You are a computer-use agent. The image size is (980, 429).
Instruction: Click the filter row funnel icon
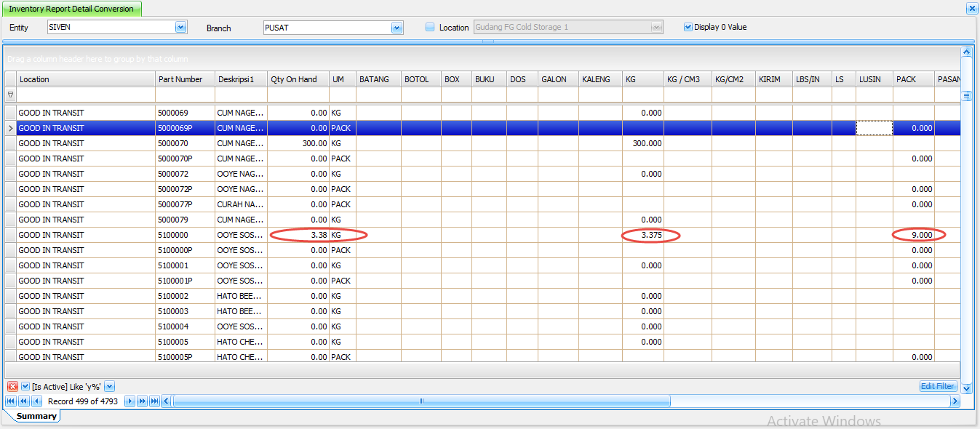click(10, 95)
